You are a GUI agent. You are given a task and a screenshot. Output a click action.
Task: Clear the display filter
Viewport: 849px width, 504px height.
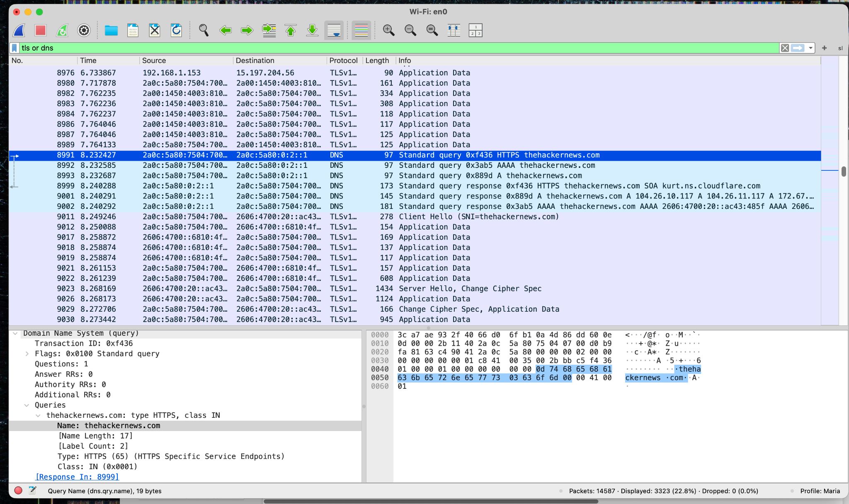click(x=785, y=48)
